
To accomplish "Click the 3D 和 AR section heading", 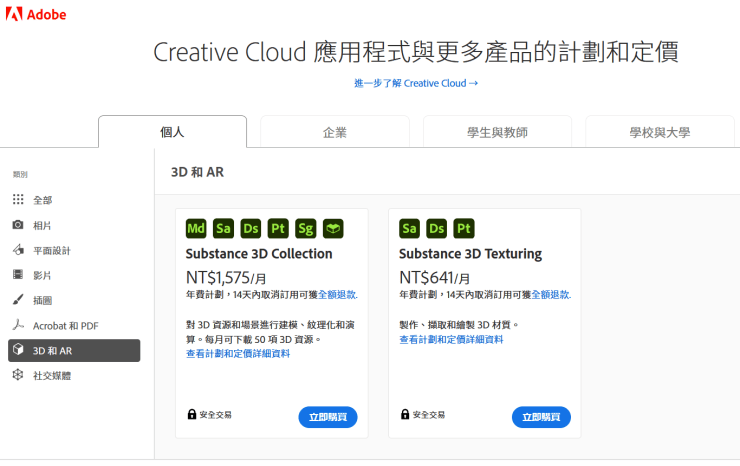I will click(197, 172).
